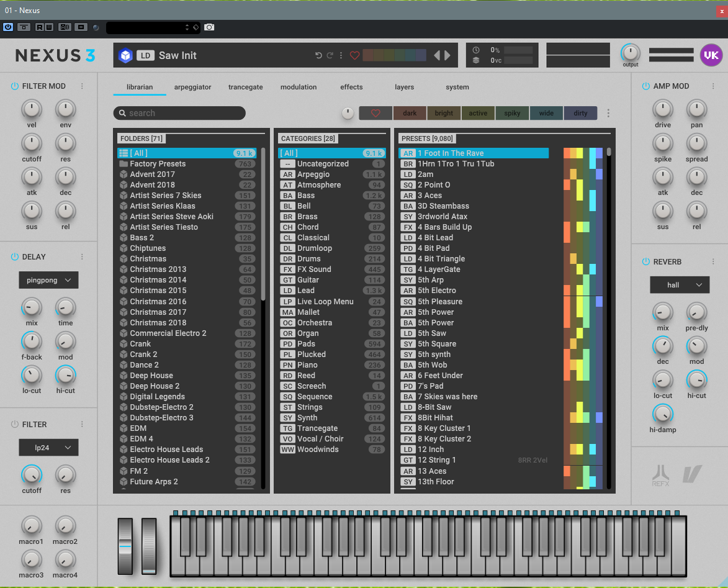Toggle the Delay power button
Viewport: 728px width, 588px height.
(x=14, y=257)
